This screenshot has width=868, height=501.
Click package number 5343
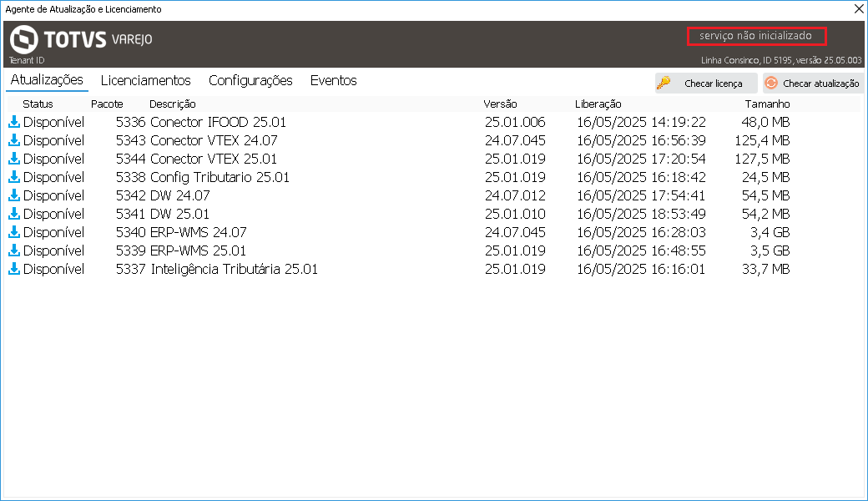click(131, 140)
